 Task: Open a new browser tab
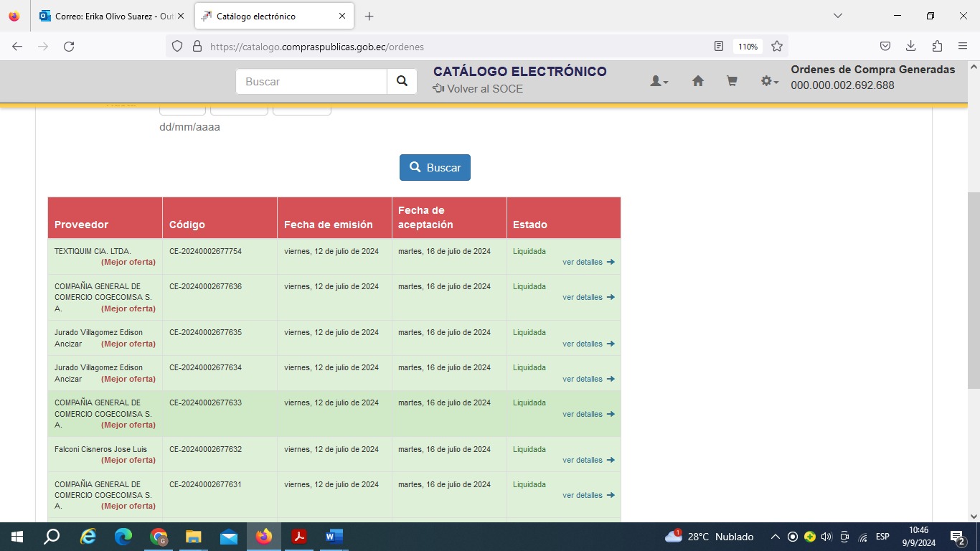pyautogui.click(x=369, y=16)
